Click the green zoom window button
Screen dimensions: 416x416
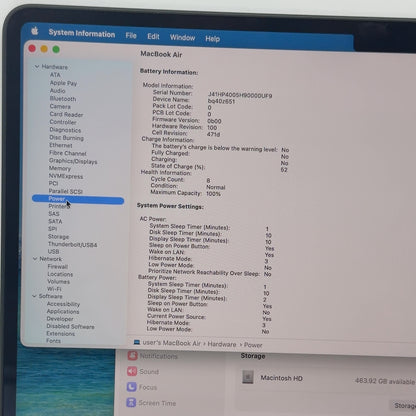[56, 49]
